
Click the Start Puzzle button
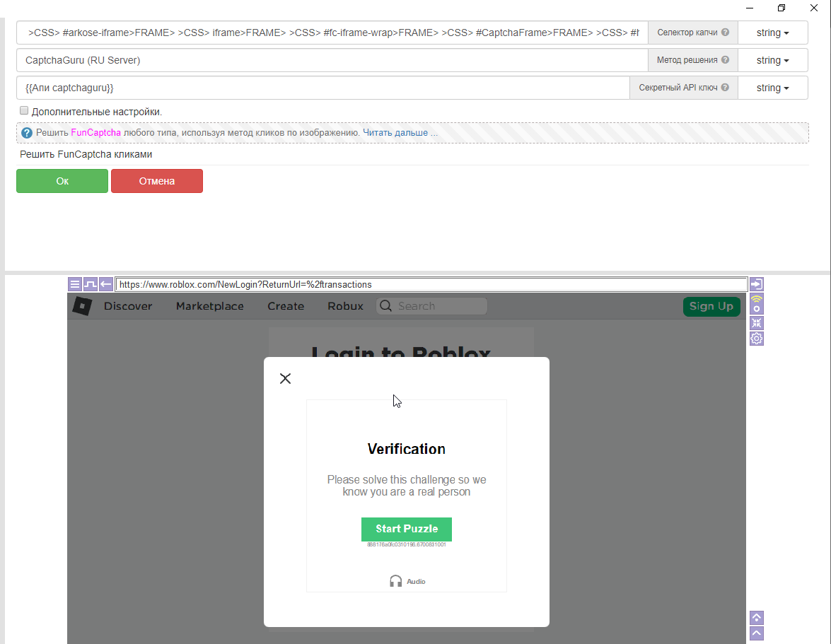click(407, 529)
